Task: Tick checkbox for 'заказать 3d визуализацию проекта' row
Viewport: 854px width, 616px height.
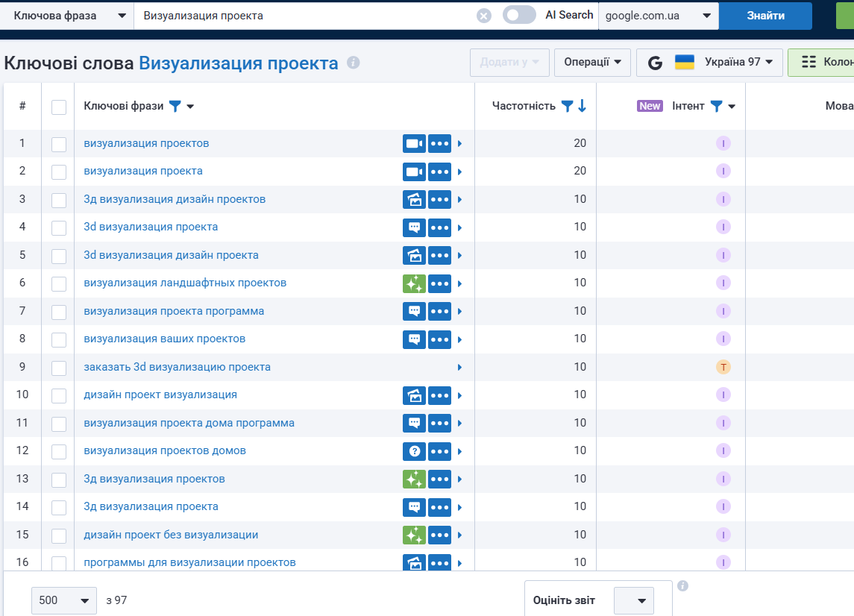Action: tap(59, 368)
